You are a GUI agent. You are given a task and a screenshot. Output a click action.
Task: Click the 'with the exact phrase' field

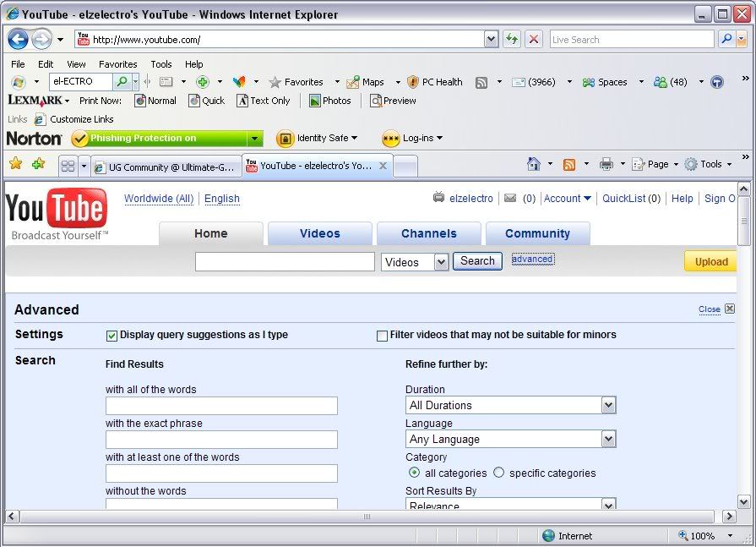coord(221,440)
